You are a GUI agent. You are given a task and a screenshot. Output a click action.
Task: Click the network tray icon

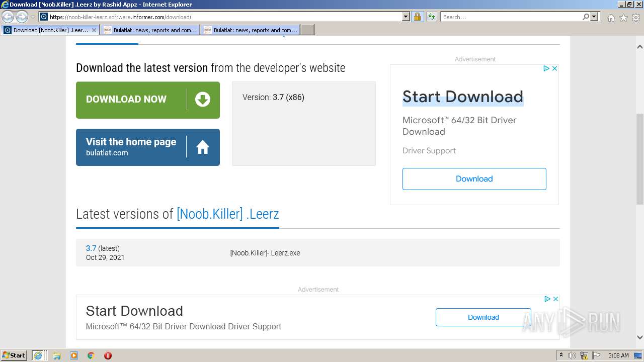tap(584, 355)
